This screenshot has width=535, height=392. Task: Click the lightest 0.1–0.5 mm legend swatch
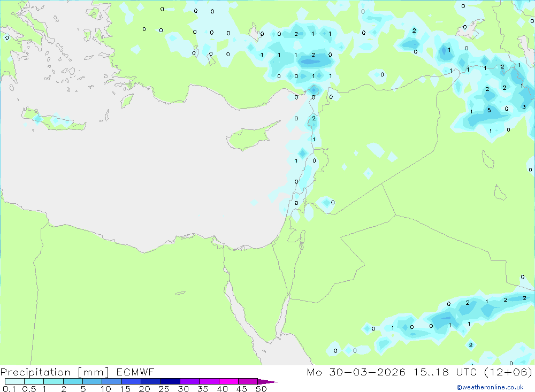pos(14,381)
